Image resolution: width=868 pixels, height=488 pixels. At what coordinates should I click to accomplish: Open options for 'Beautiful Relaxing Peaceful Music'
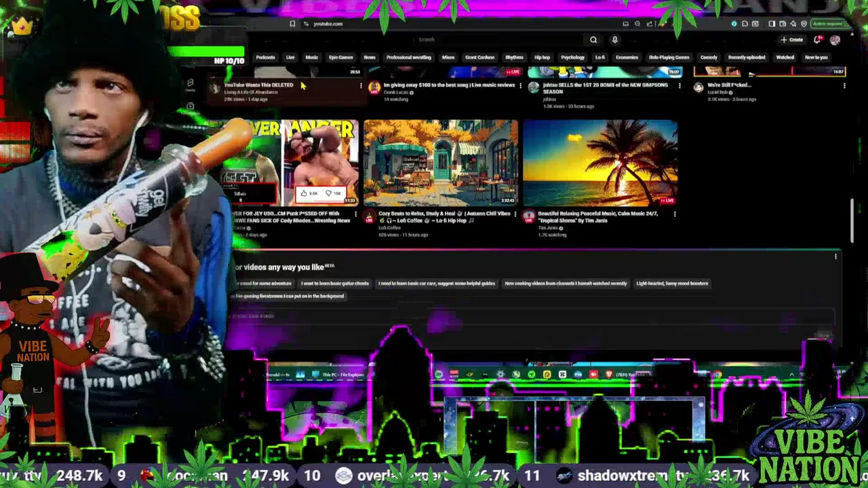coord(675,214)
